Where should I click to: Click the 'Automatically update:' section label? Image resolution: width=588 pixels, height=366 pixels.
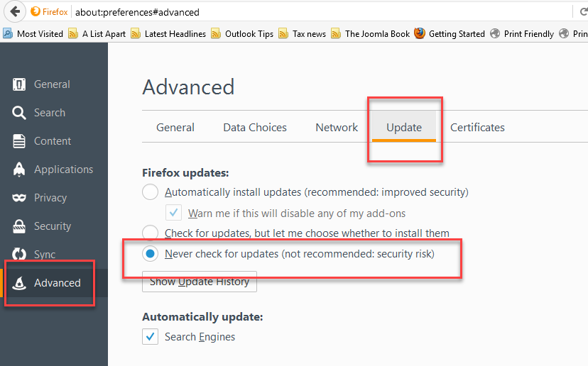coord(202,317)
